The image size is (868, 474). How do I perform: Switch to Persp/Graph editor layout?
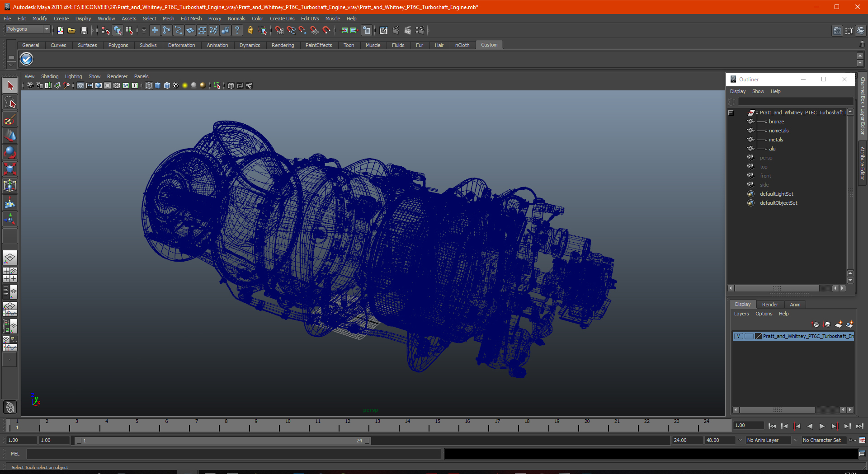tap(10, 309)
